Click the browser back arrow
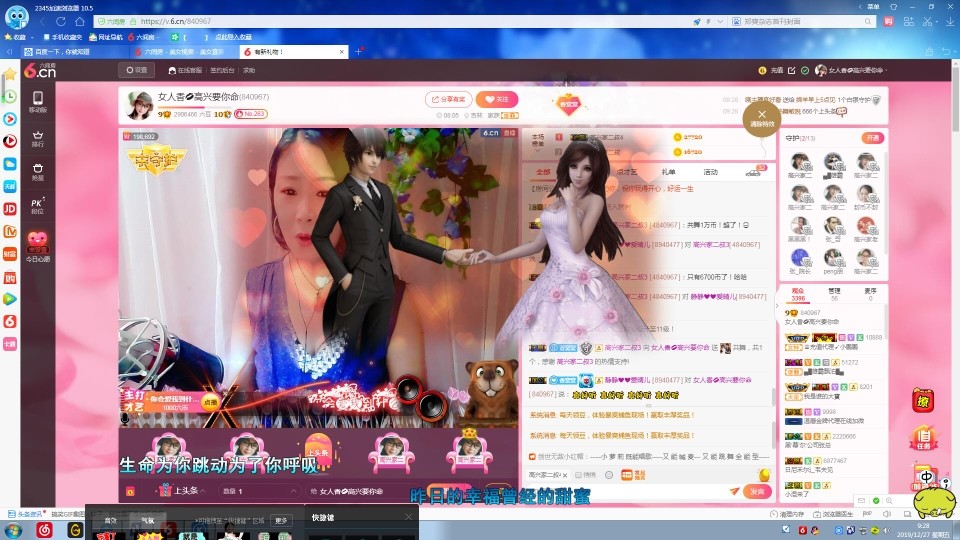The image size is (960, 540). [x=42, y=21]
